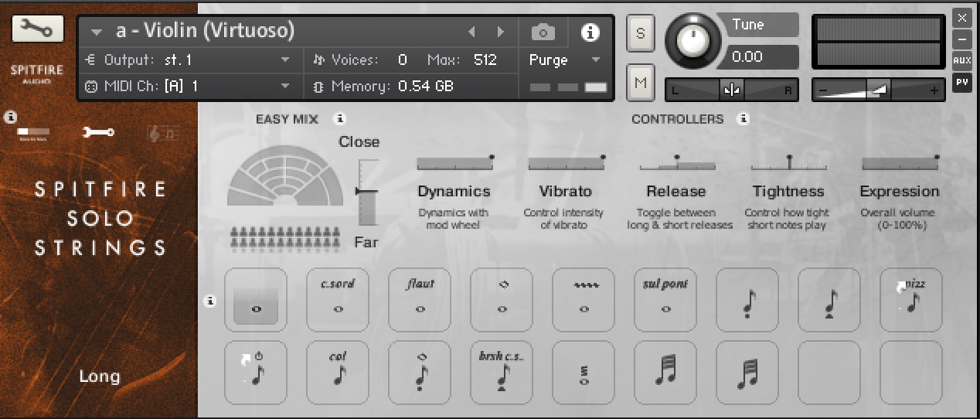Screen dimensions: 980x419
Task: Click the Dynamics controller slider
Action: coord(454,162)
